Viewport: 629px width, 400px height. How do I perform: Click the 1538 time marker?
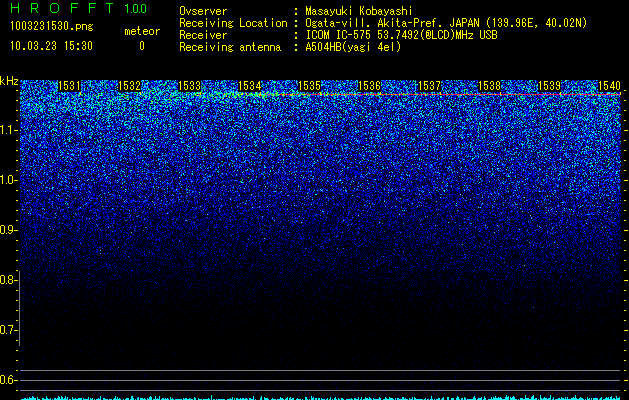click(x=490, y=86)
